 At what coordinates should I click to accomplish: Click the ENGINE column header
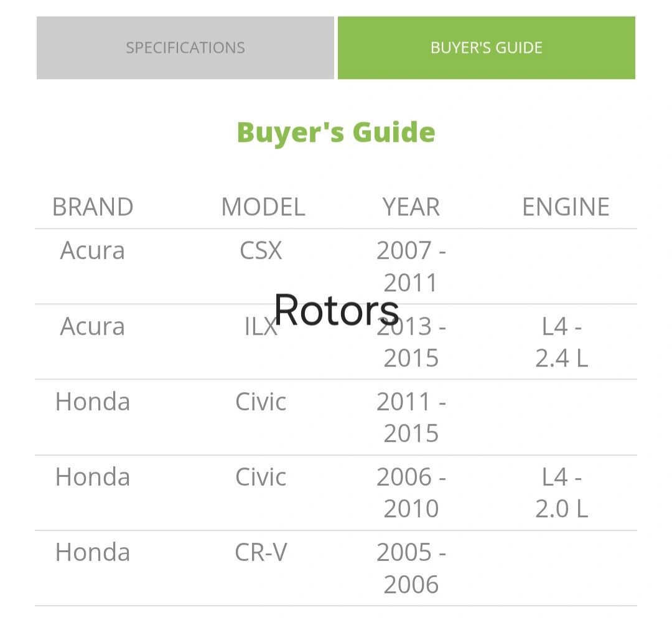pos(566,207)
